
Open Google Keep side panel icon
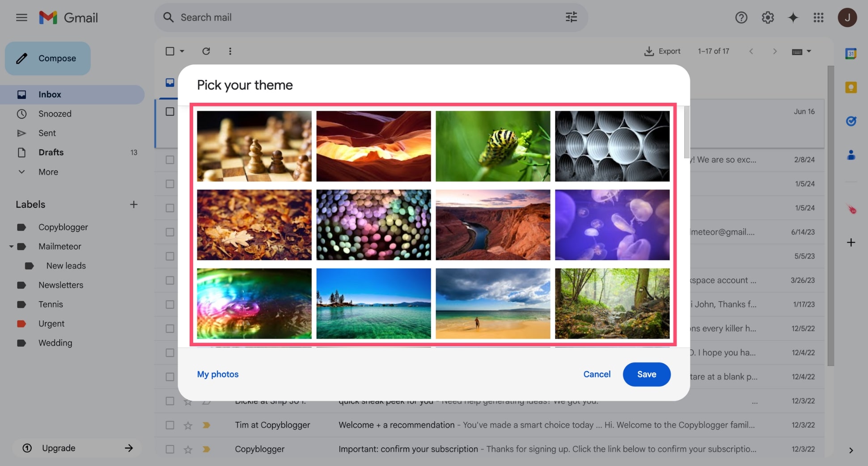pyautogui.click(x=851, y=88)
